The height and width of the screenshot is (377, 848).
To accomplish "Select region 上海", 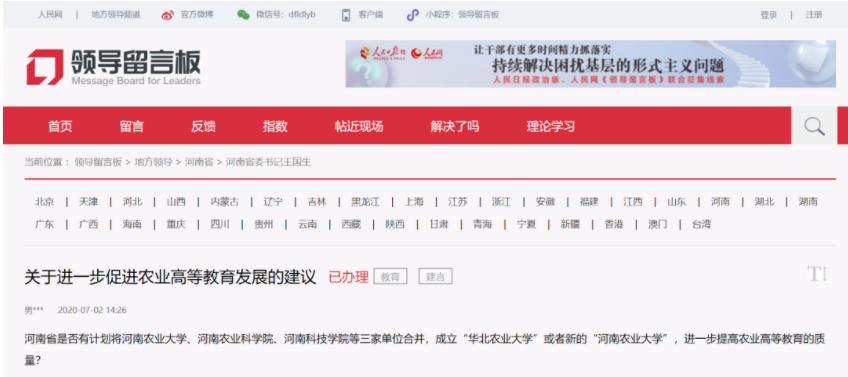I will [x=414, y=202].
